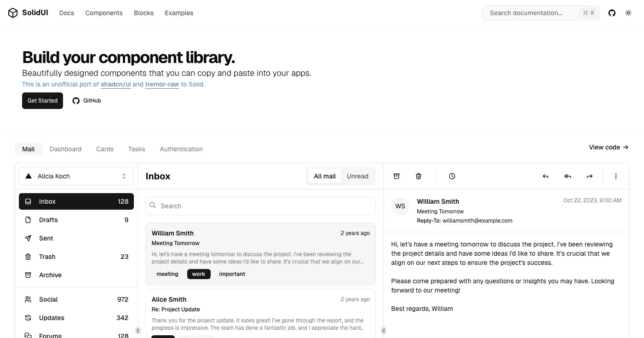This screenshot has width=644, height=338.
Task: Open the Docs navigation item
Action: coord(67,13)
